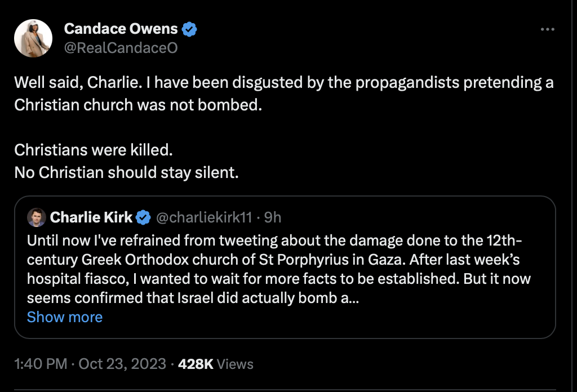The height and width of the screenshot is (392, 577).
Task: Open the Candace Owens display name link
Action: point(121,29)
